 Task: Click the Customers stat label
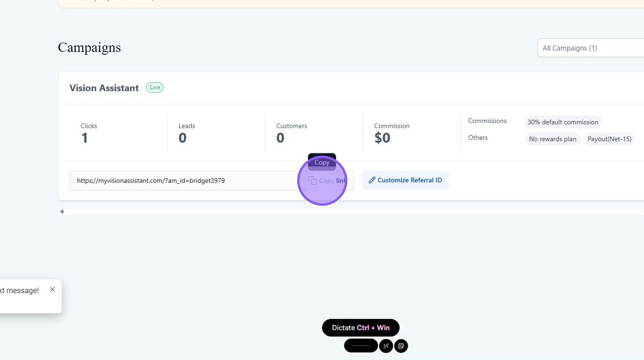pos(292,126)
